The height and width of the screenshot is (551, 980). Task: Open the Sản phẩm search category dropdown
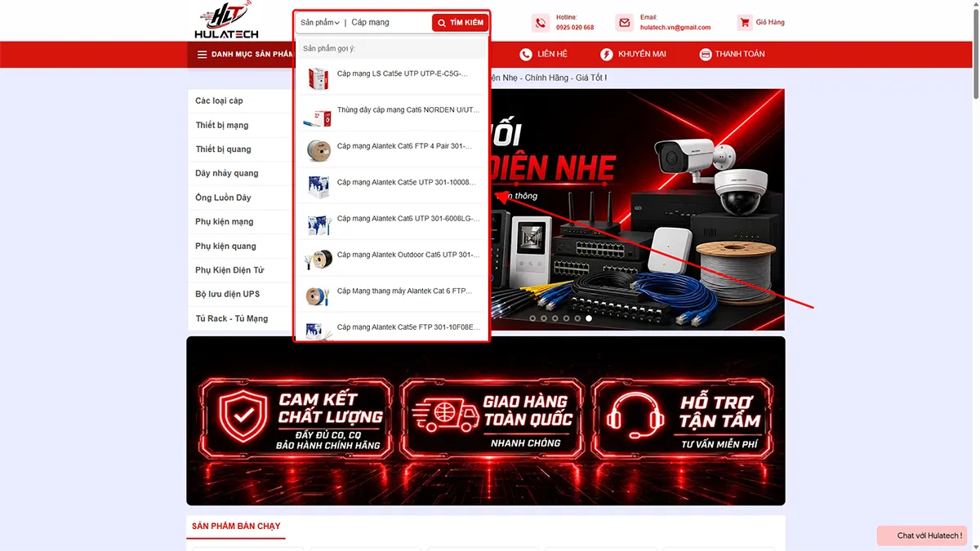(x=319, y=22)
